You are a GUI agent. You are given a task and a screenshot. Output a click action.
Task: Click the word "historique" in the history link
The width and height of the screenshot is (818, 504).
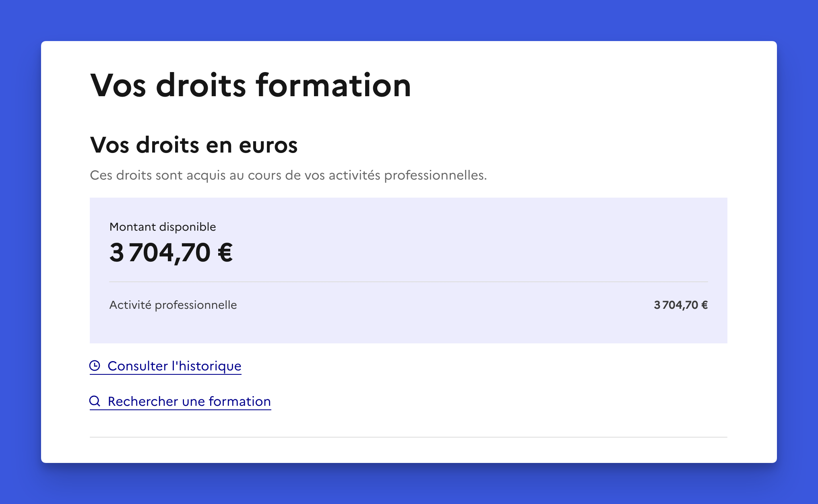[210, 366]
